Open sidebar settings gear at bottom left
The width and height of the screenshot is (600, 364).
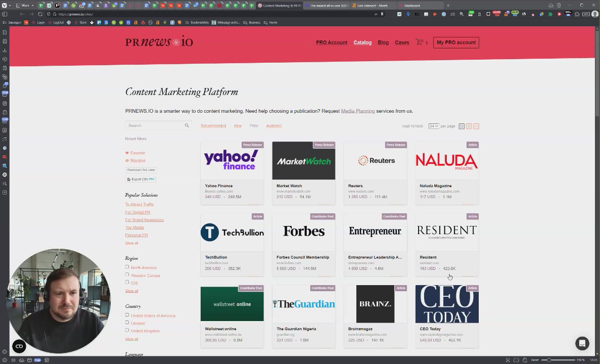point(5,352)
